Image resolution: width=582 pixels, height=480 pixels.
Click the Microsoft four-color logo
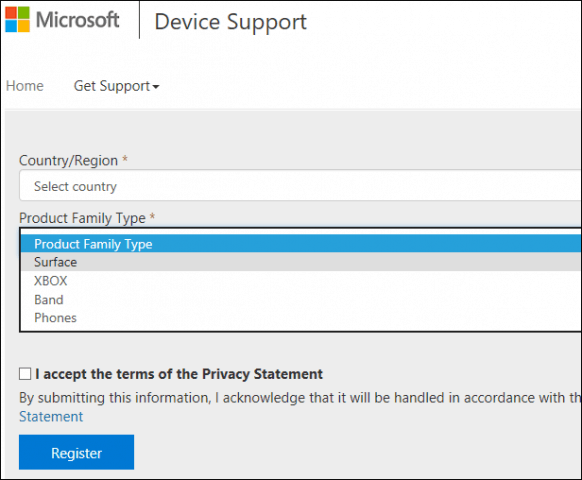point(17,19)
